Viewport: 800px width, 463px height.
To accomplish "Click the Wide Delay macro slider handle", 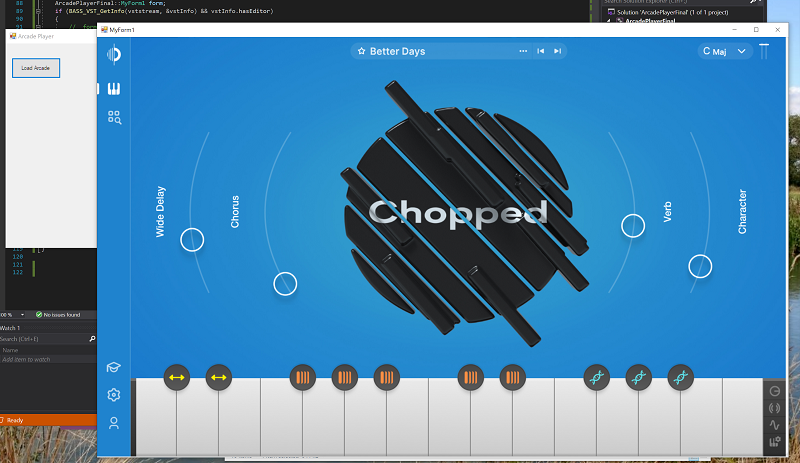I will coord(192,240).
